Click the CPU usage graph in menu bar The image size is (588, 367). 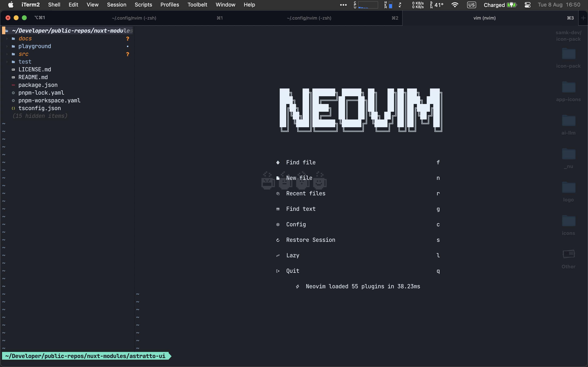tap(368, 5)
